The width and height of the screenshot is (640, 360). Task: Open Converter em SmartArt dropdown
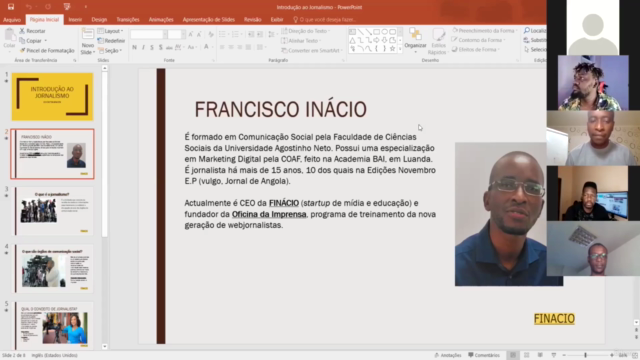(312, 51)
